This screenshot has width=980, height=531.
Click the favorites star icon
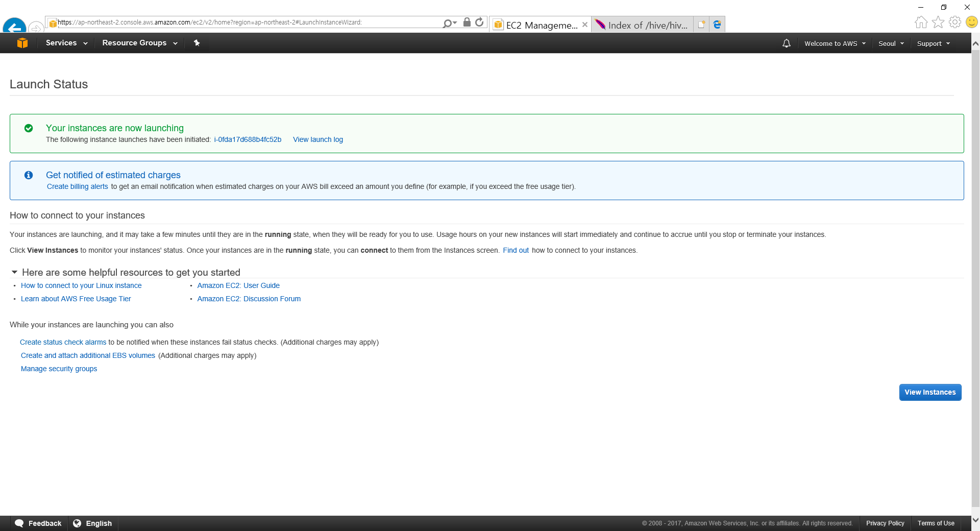[938, 22]
